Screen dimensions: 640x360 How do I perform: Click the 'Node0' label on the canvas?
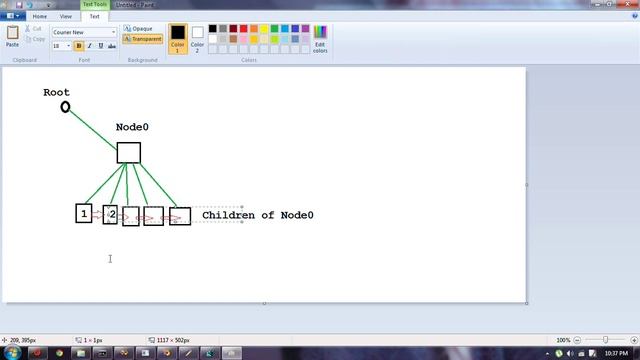(132, 127)
